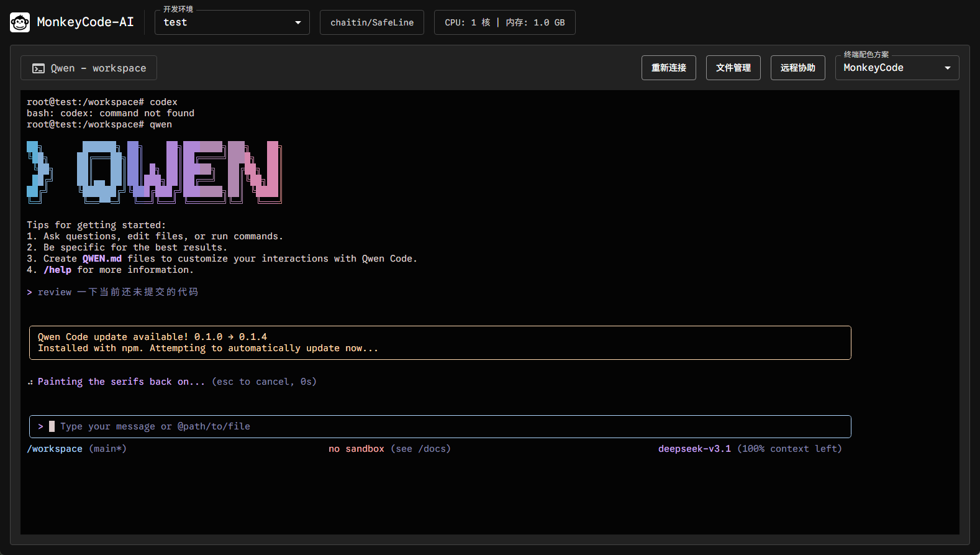Click the MonkeyCode-AI monkey logo
This screenshot has width=980, height=555.
(20, 22)
